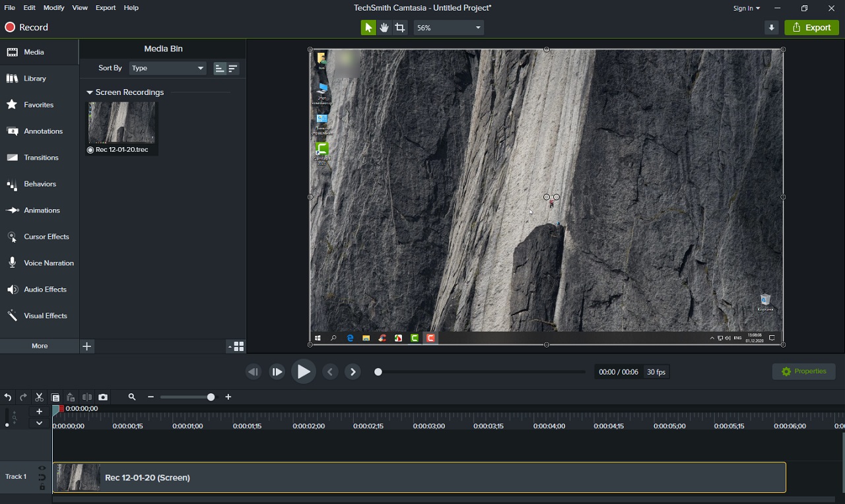
Task: Capture a frame with the camera icon
Action: tap(103, 397)
